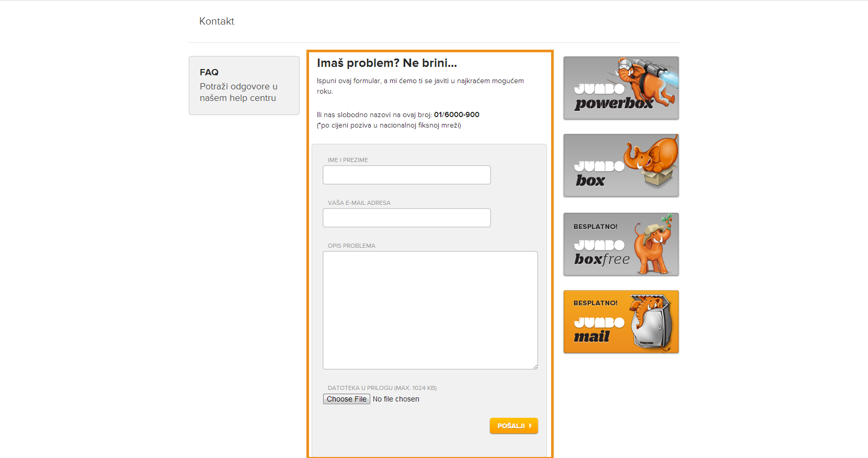Click the 'No file chosen' text
The width and height of the screenshot is (868, 458).
(x=396, y=399)
